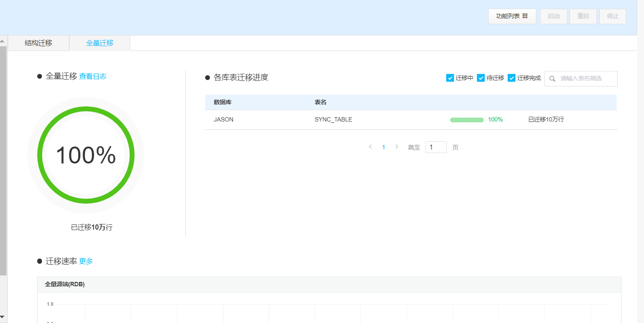This screenshot has height=323, width=644.
Task: Select page number 1 in pagination
Action: click(x=383, y=147)
